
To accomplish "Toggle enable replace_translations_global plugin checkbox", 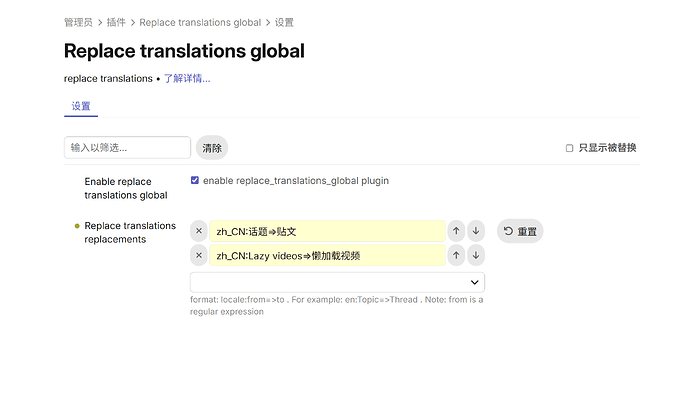I will (195, 180).
